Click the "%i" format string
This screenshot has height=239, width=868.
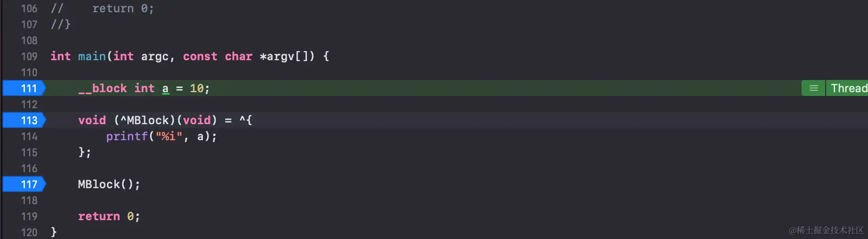click(x=169, y=136)
